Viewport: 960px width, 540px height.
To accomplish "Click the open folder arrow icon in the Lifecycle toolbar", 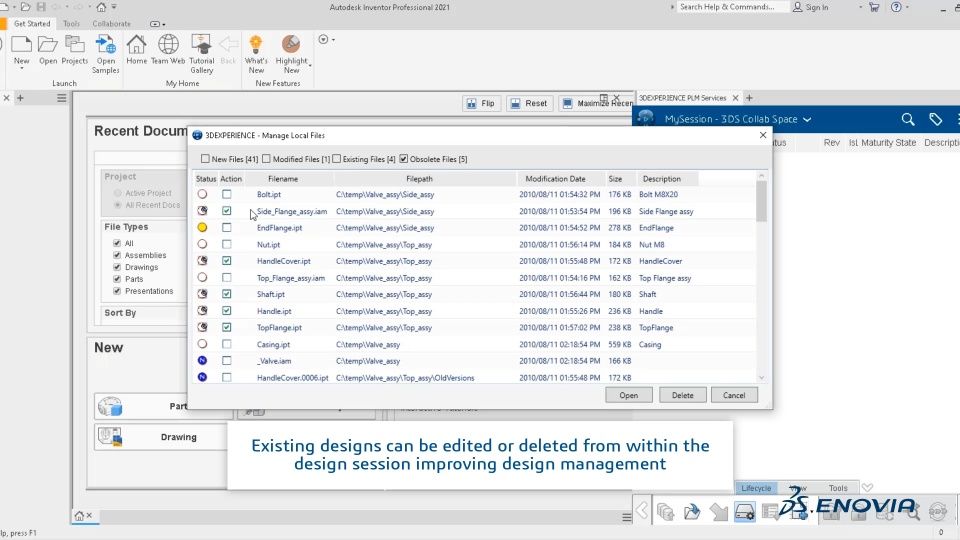I will (692, 511).
